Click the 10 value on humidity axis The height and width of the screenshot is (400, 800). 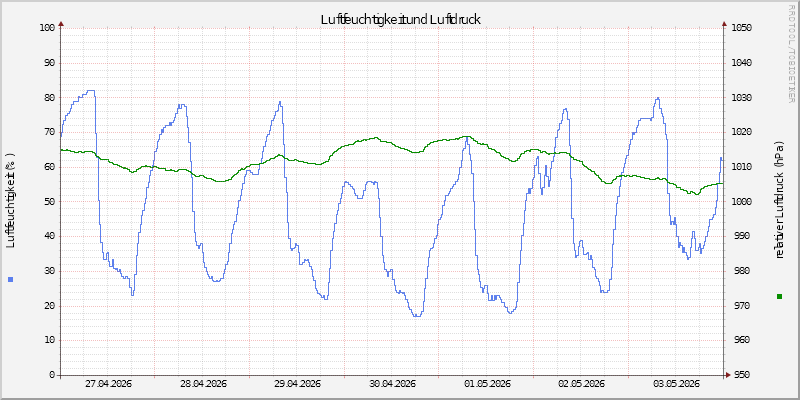[49, 340]
